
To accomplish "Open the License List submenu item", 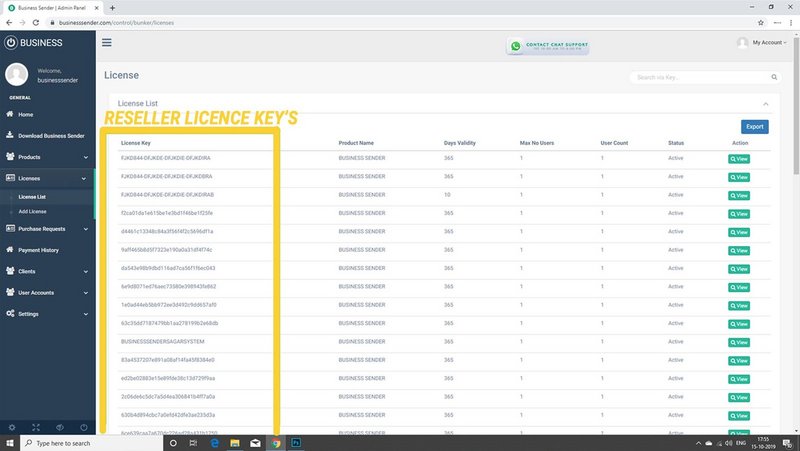I will tap(32, 196).
